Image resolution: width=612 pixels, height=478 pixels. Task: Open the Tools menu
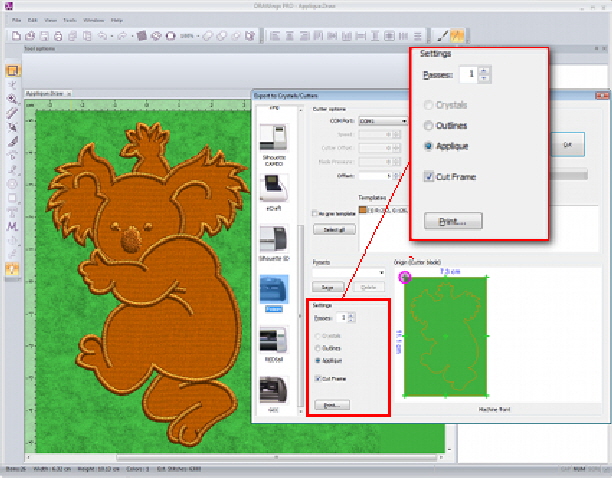click(70, 20)
